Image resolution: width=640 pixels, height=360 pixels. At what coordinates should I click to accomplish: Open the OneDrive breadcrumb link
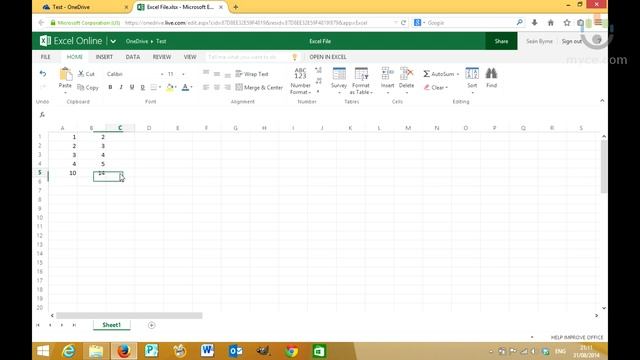point(137,41)
